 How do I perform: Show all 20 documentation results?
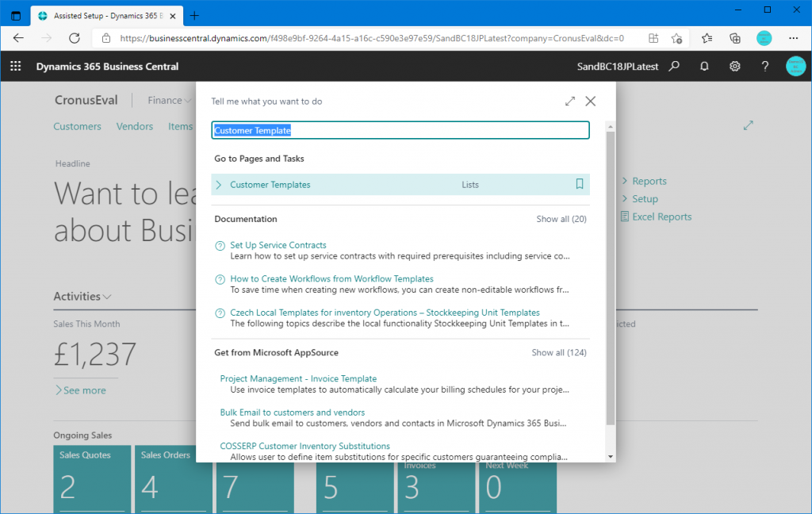561,219
